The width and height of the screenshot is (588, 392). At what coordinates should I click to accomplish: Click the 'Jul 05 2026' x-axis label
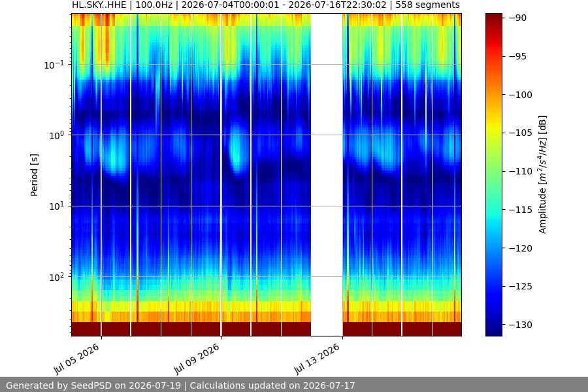click(77, 359)
